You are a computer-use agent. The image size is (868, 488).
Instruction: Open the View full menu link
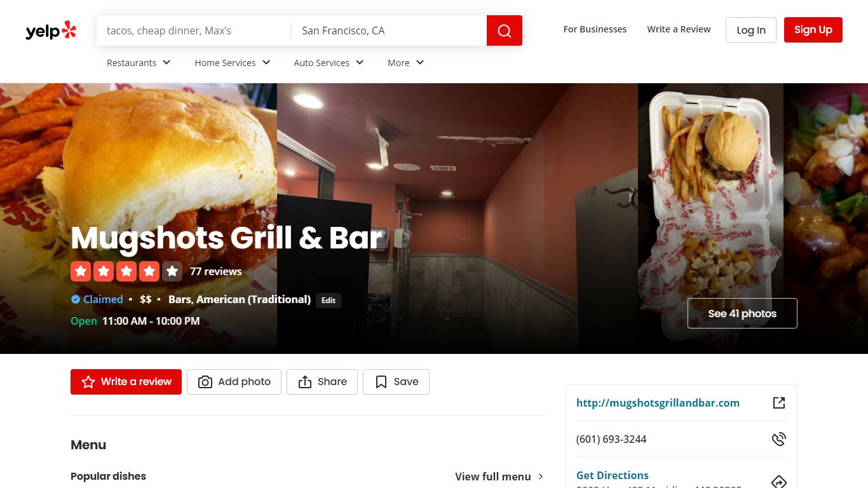click(499, 477)
